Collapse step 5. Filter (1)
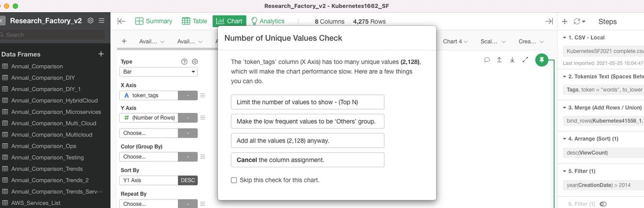The image size is (644, 208). pos(564,172)
